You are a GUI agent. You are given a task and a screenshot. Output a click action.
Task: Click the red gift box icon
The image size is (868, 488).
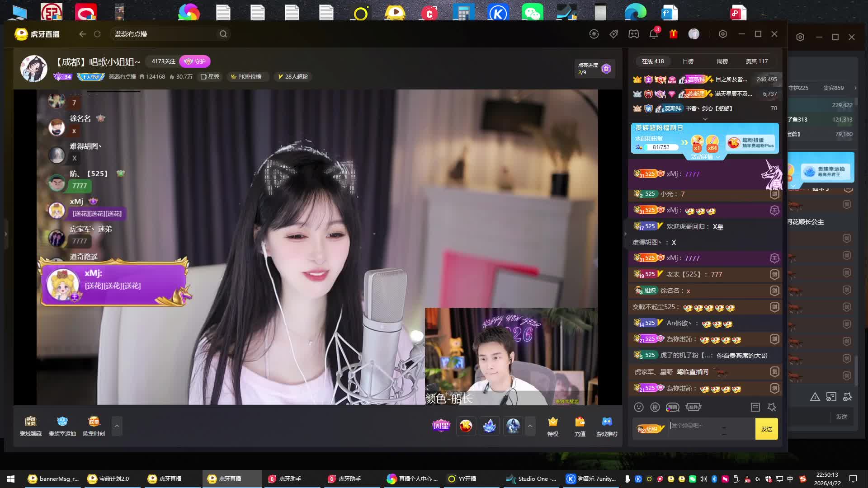674,34
